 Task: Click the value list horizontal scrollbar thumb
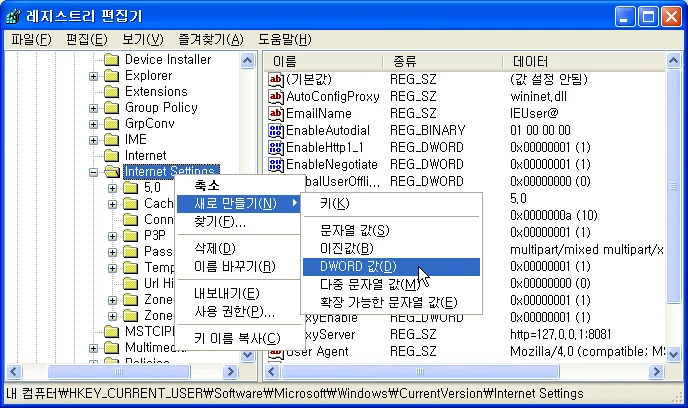(x=420, y=372)
